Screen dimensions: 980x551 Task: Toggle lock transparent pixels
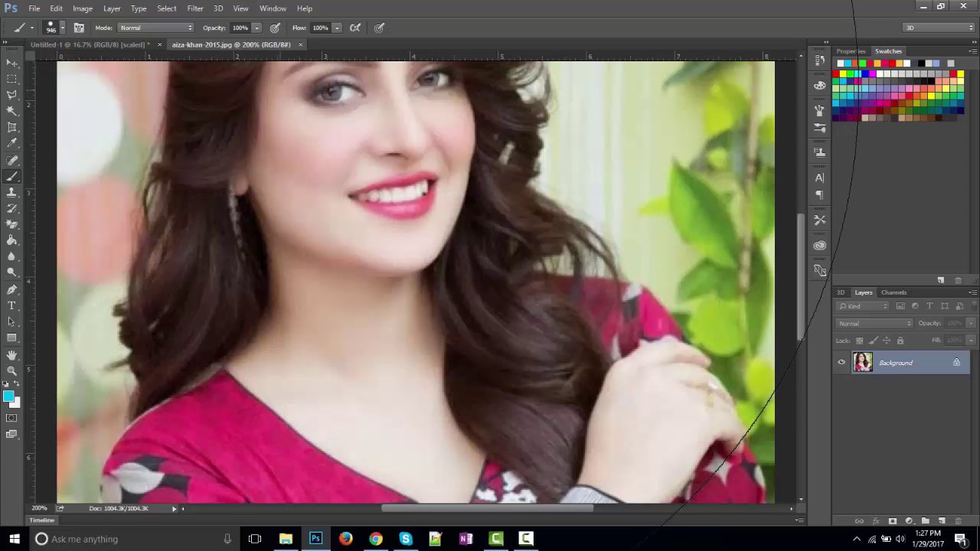(x=859, y=341)
